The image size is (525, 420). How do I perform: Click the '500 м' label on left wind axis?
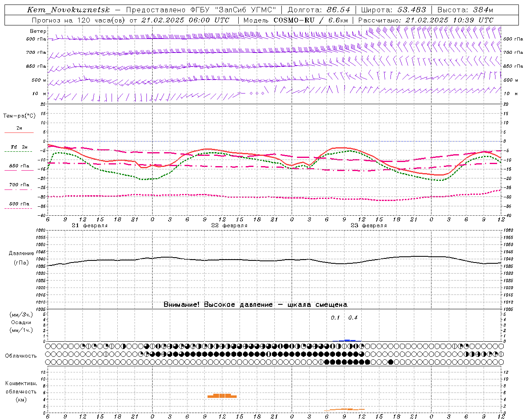(39, 80)
